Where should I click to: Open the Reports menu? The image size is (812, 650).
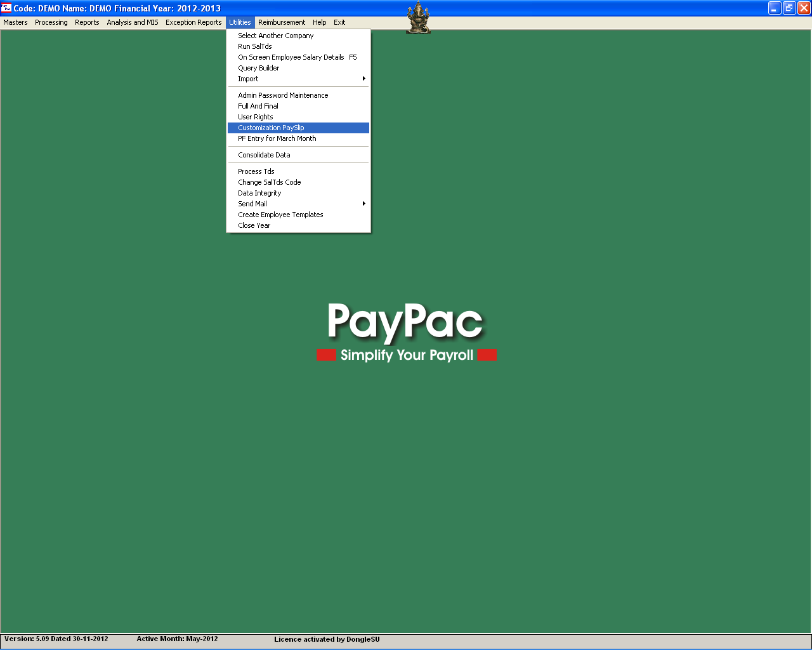click(x=87, y=22)
